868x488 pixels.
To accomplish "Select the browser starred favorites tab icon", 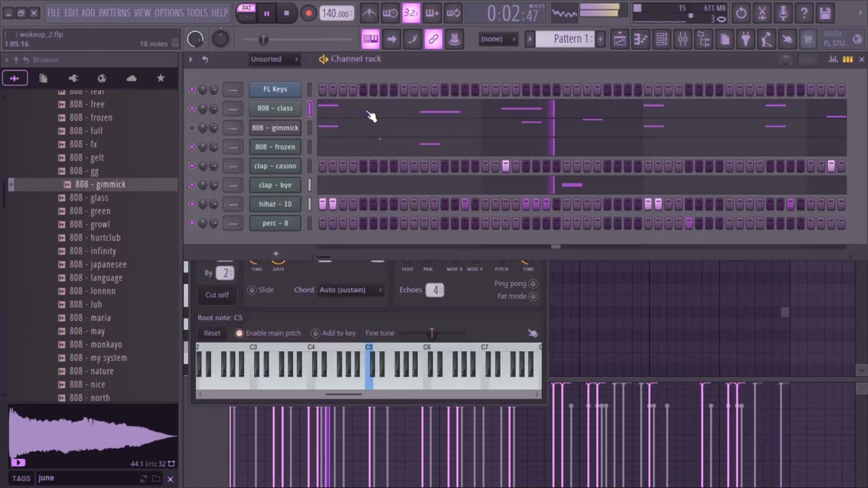I will 161,78.
